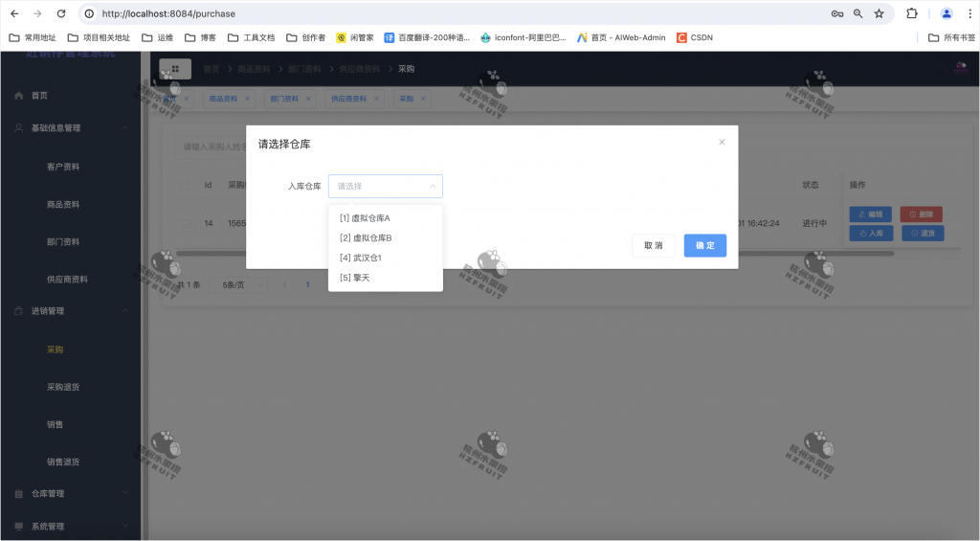This screenshot has height=541, width=980.
Task: Choose [2] 虚拟仓库B option
Action: pyautogui.click(x=386, y=237)
